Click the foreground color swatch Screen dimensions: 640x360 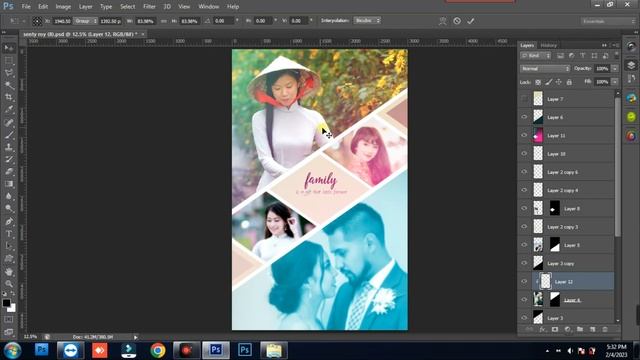point(6,303)
